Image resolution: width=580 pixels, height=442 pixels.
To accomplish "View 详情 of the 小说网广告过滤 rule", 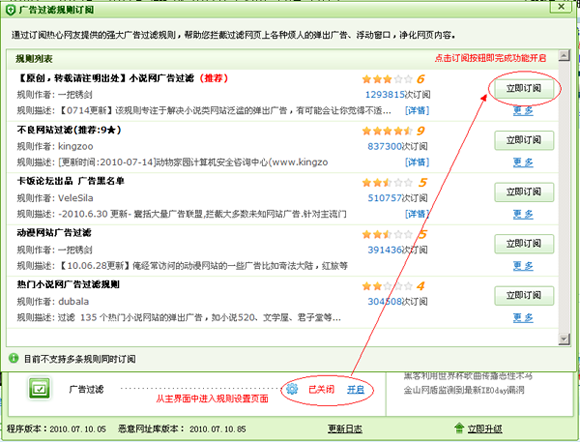I will tap(417, 111).
